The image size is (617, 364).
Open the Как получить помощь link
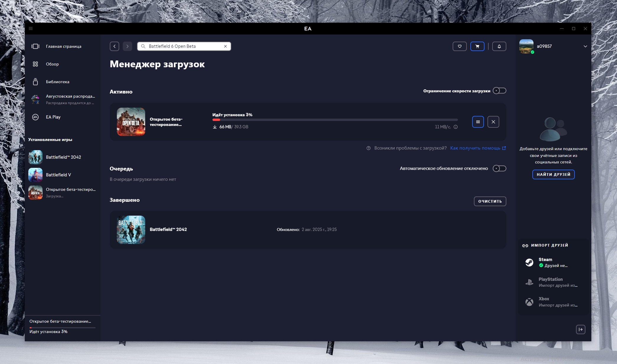[x=475, y=148]
